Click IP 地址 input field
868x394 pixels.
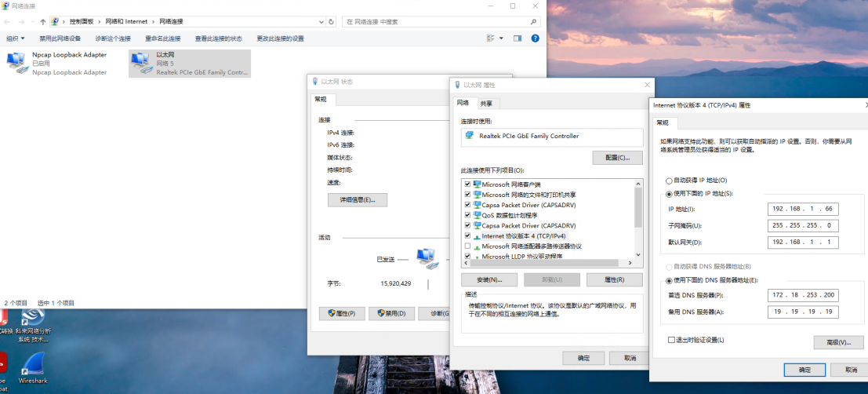803,209
